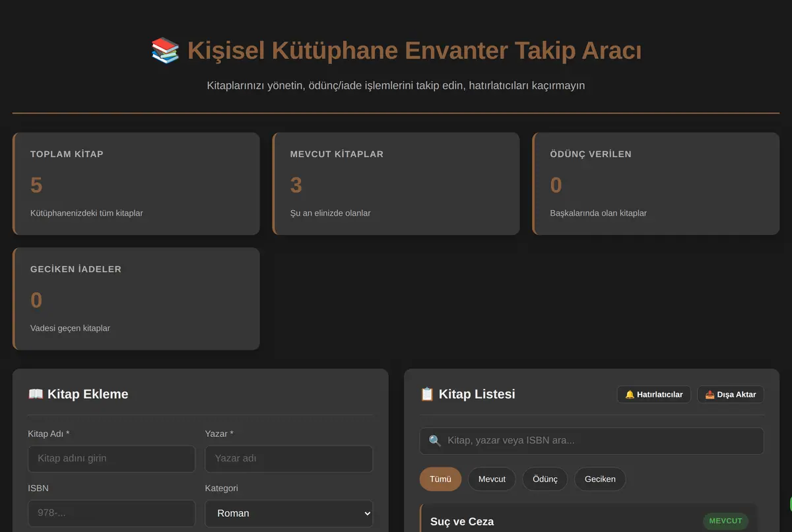This screenshot has width=792, height=532.
Task: Click the MEVCUT status badge on Suç ve Ceza
Action: (725, 521)
